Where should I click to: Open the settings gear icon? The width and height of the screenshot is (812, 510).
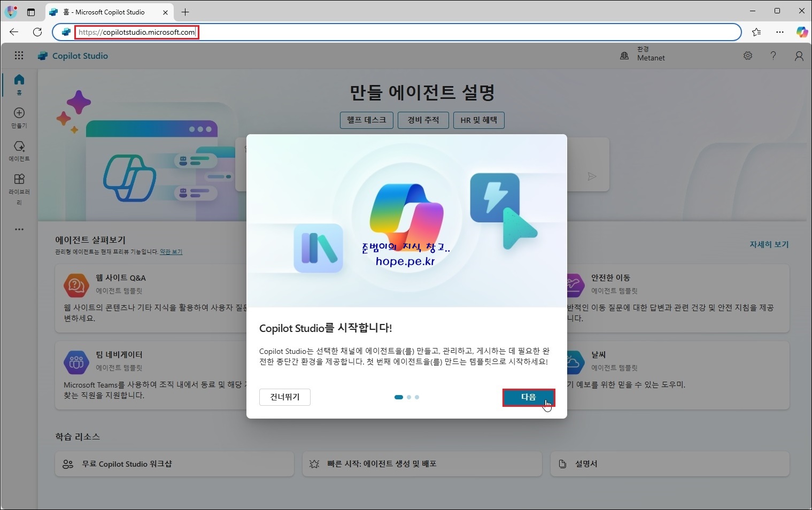tap(748, 56)
